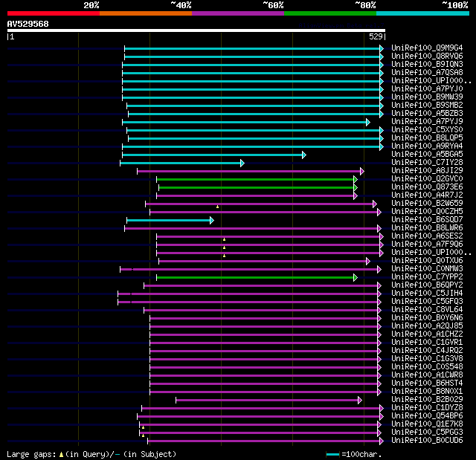Open the UniRef100_Q54BP6 entry

click(427, 416)
